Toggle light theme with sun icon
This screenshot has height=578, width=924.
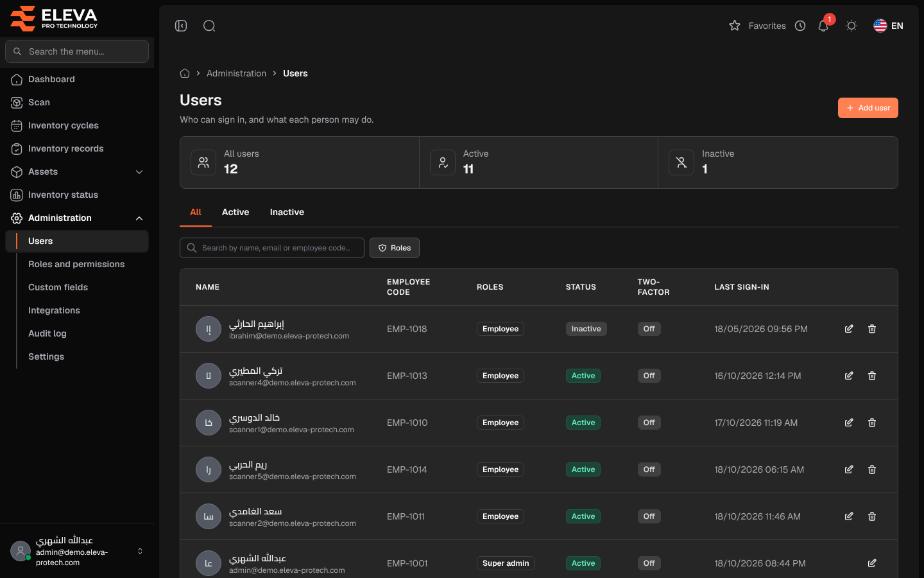tap(851, 26)
